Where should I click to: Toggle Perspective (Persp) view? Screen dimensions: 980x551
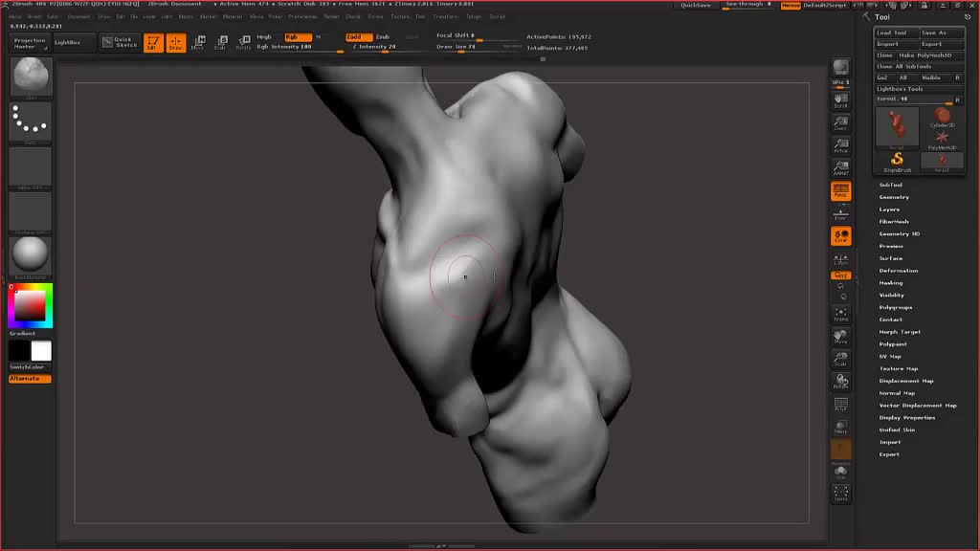pos(840,190)
